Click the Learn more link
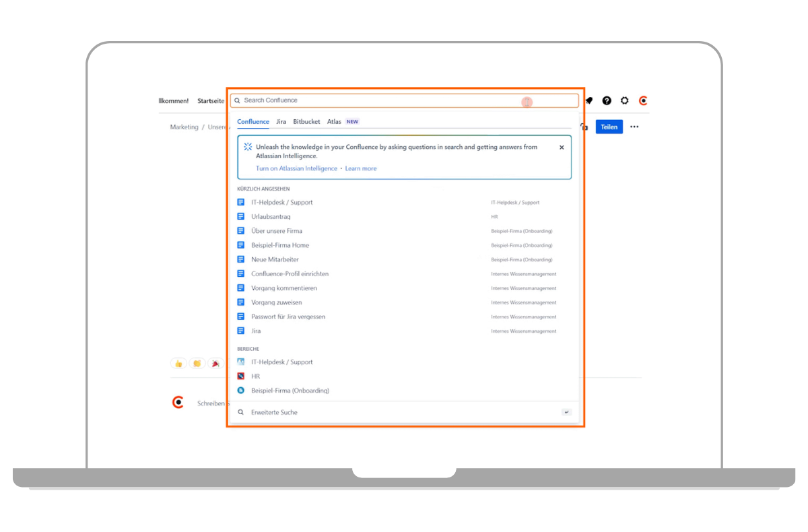808x532 pixels. coord(361,168)
